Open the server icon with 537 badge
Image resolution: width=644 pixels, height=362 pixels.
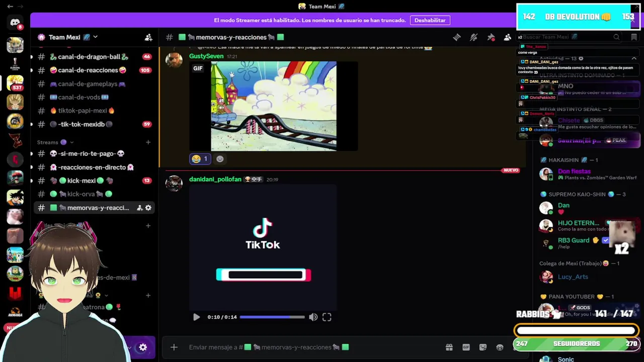[15, 83]
